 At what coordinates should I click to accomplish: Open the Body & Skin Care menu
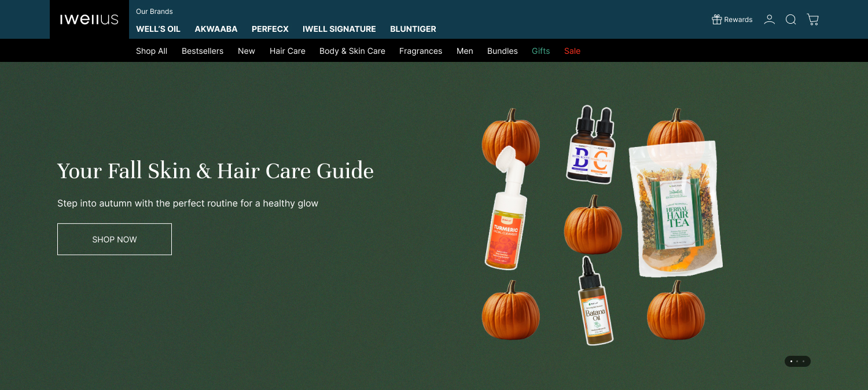(352, 51)
